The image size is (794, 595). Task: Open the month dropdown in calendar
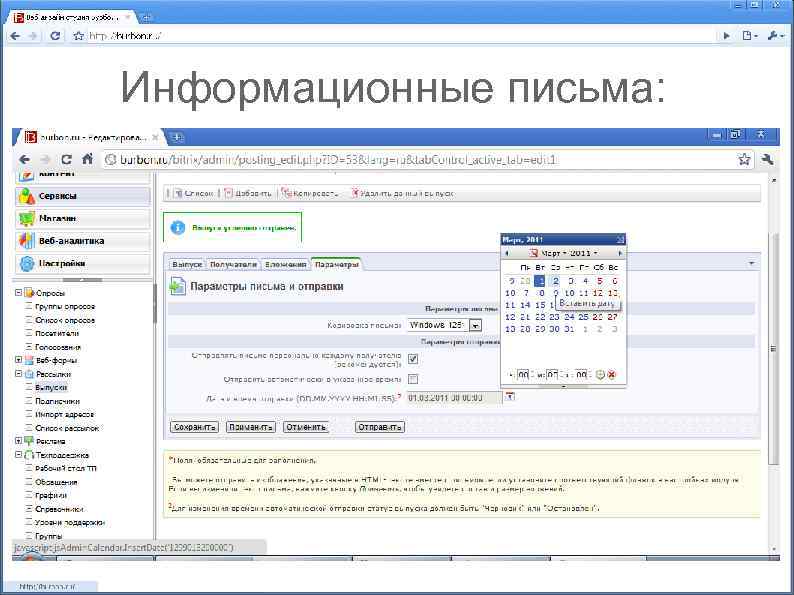(553, 253)
